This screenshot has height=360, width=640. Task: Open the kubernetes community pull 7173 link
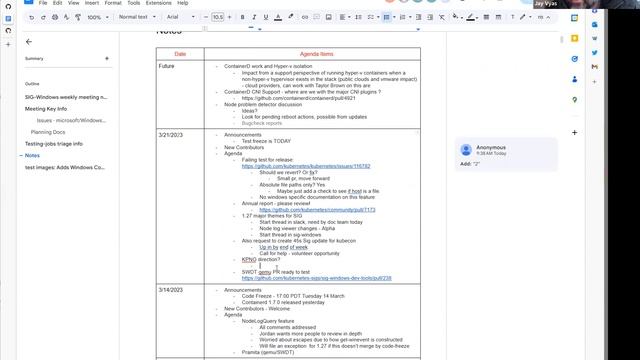317,210
